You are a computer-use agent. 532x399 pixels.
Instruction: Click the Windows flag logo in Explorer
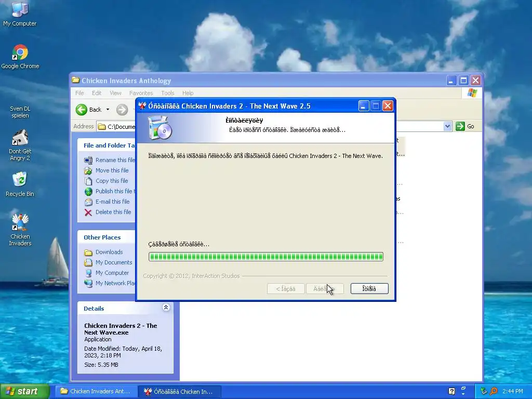472,93
